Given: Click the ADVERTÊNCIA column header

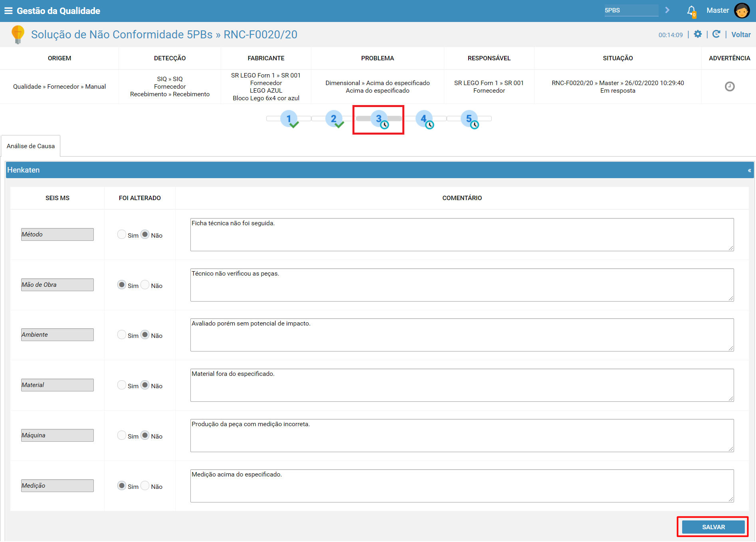Looking at the screenshot, I should click(729, 58).
